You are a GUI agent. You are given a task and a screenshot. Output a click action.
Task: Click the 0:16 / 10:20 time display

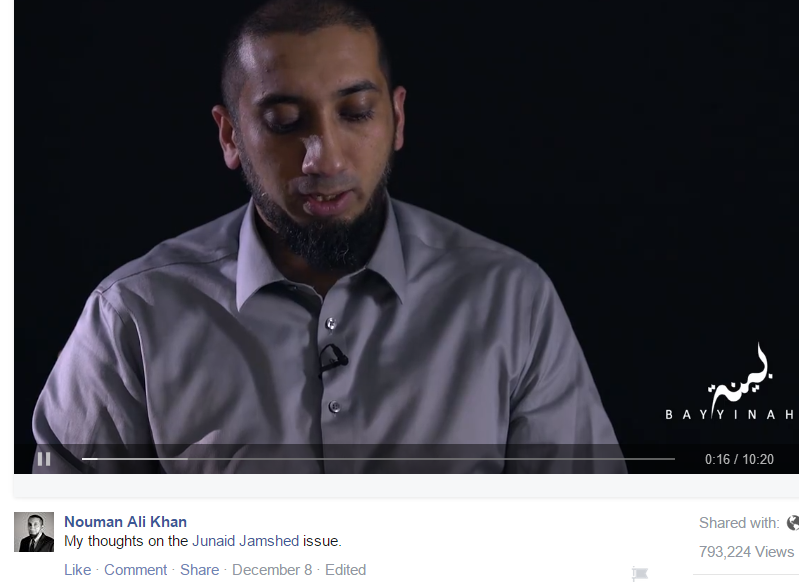click(739, 459)
